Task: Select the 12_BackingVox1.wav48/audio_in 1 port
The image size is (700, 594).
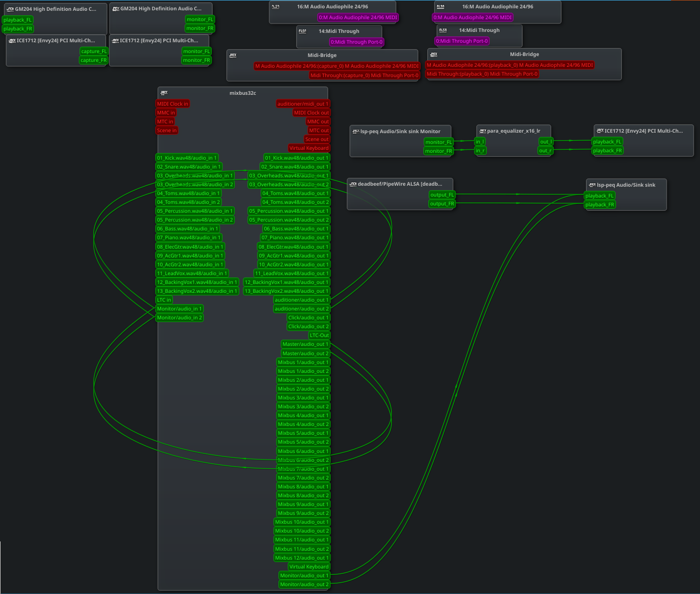Action: (197, 282)
